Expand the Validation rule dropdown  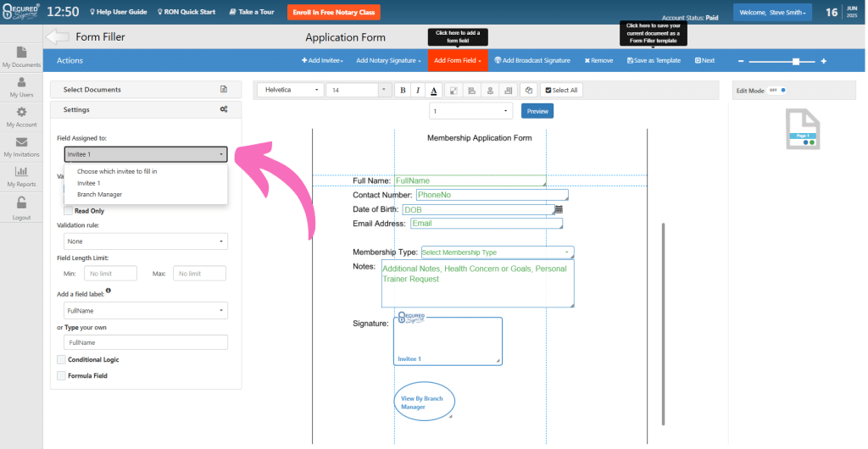pos(145,241)
